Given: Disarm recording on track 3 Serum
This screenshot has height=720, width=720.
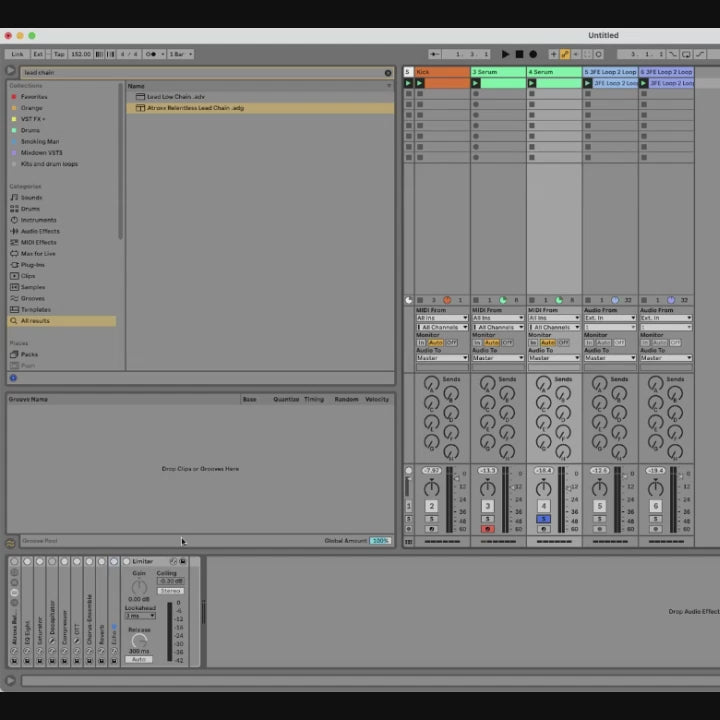Looking at the screenshot, I should [488, 529].
